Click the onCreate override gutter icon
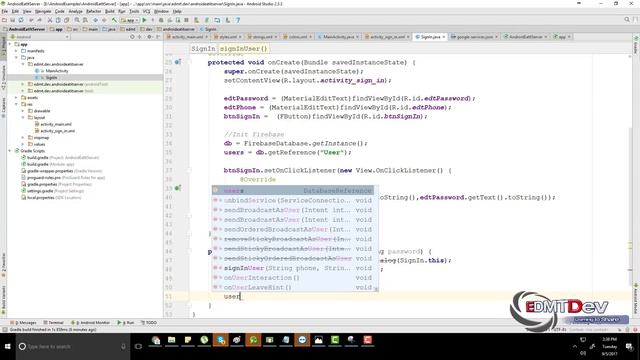The height and width of the screenshot is (360, 640). tap(178, 62)
